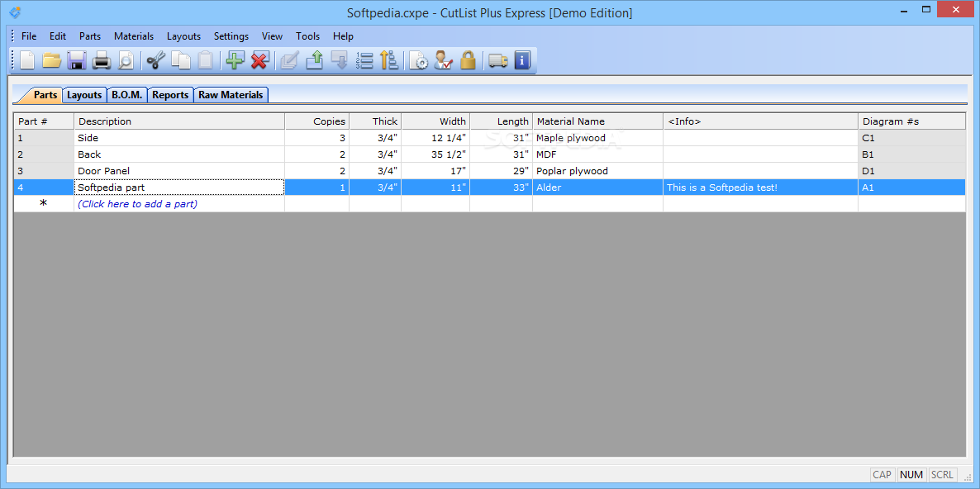Click the edit part pencil icon
This screenshot has height=489, width=980.
[x=289, y=60]
